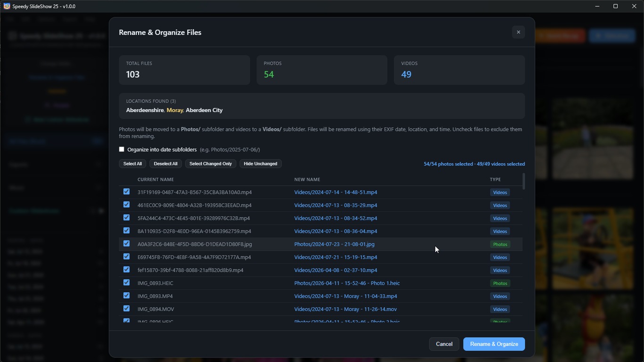644x362 pixels.
Task: Click new name Videos/2026-04-08 - 02-37-10.mp4
Action: click(x=336, y=270)
